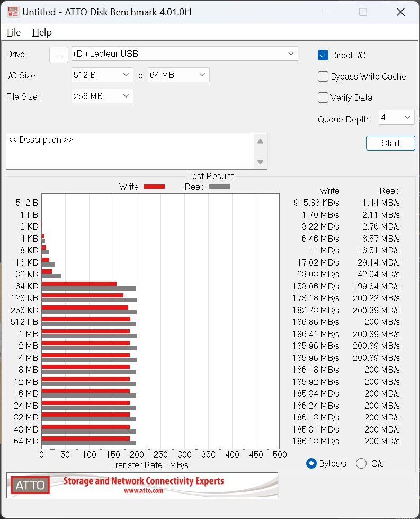Click the 185.84 MB/s write value
The image size is (420, 519).
316,393
